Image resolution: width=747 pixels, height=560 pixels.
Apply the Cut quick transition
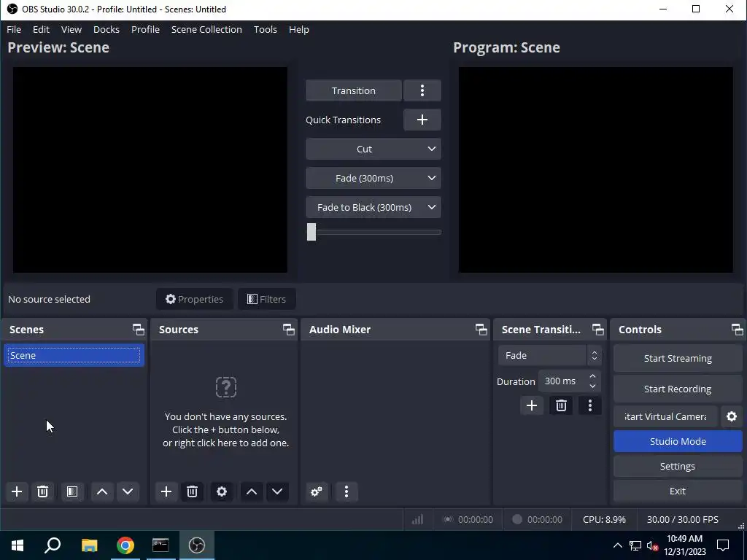click(365, 149)
